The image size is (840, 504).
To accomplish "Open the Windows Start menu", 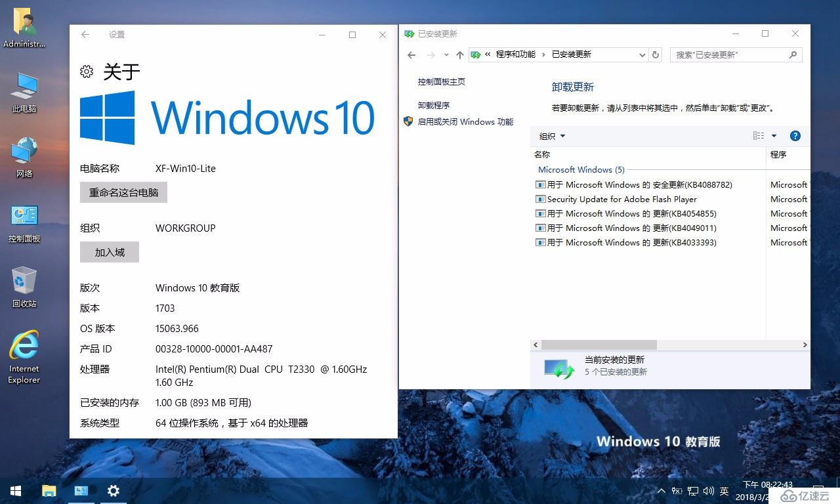I will (16, 490).
